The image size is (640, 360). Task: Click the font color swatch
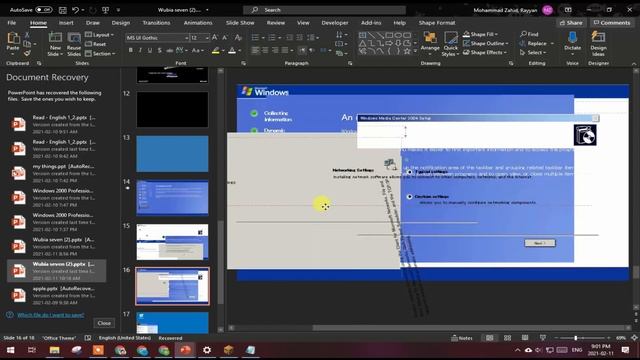[232, 51]
